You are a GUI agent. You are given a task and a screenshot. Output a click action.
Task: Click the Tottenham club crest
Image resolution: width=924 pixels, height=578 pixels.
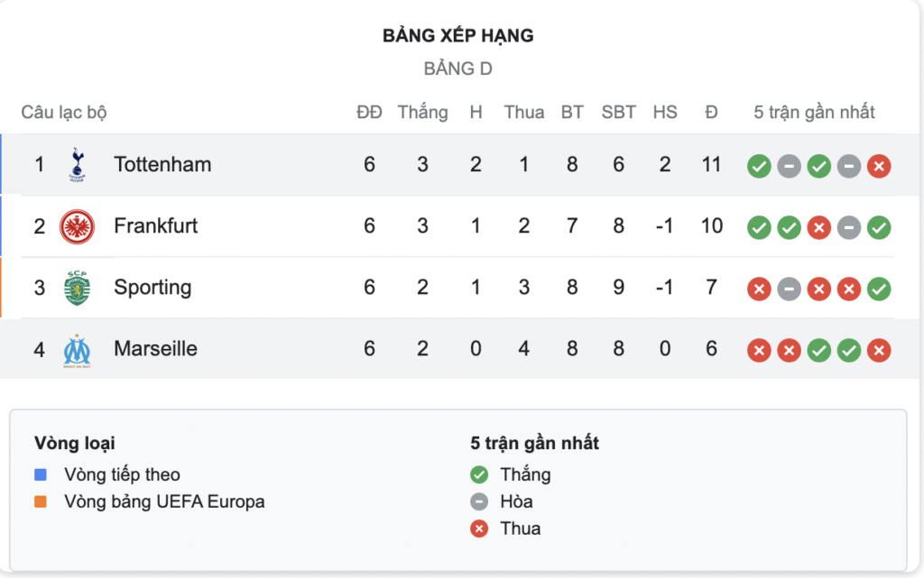tap(78, 164)
